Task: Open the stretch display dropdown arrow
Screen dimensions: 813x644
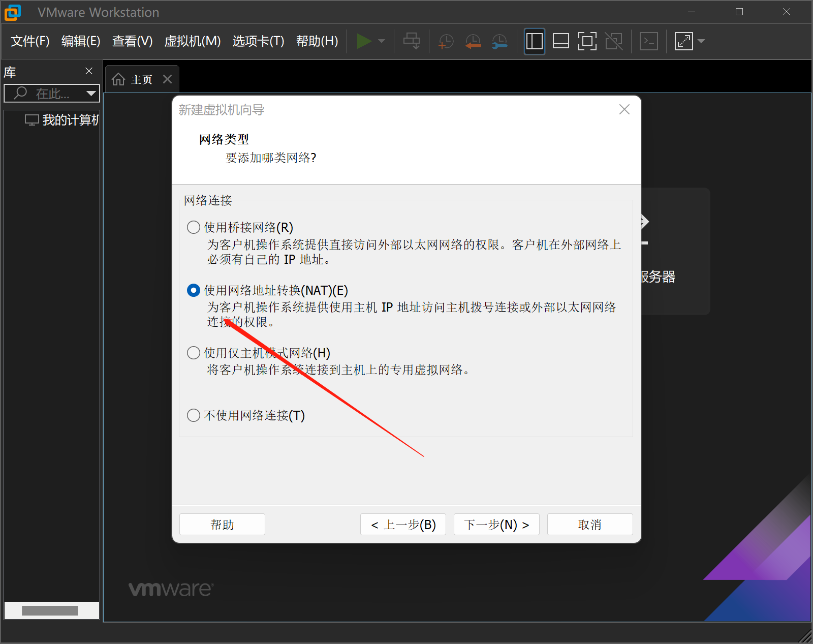Action: click(701, 41)
